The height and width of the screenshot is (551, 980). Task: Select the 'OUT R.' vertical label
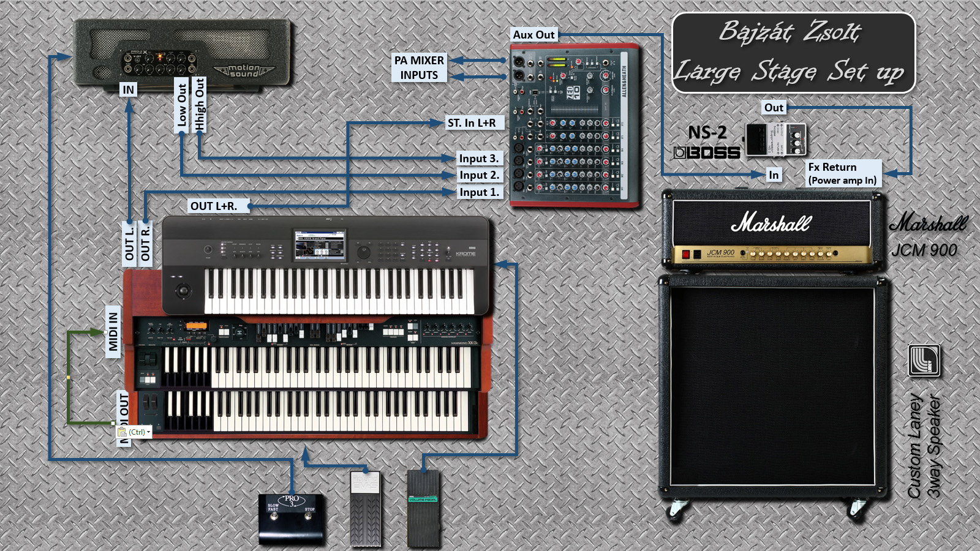click(x=145, y=244)
